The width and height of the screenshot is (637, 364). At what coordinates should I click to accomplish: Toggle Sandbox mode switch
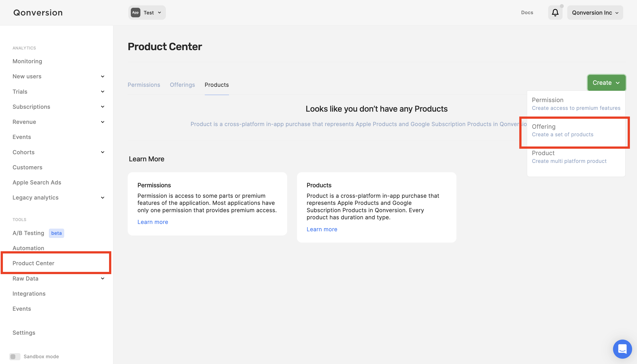pyautogui.click(x=15, y=356)
